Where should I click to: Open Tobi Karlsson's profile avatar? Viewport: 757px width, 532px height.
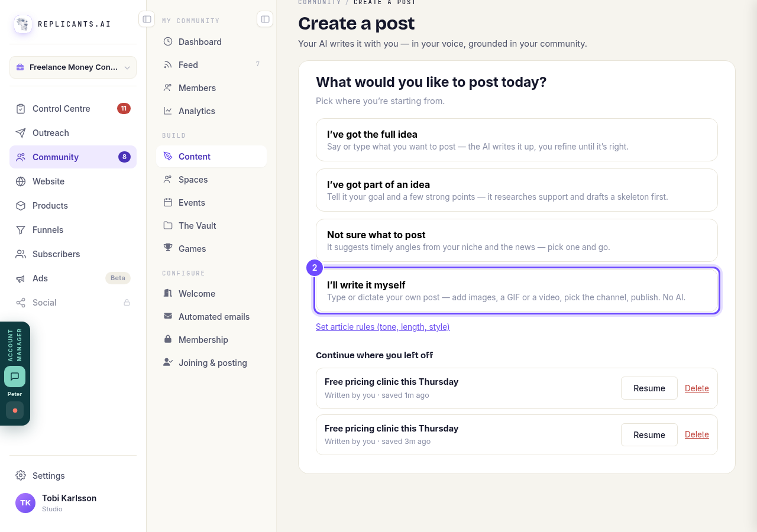[25, 503]
